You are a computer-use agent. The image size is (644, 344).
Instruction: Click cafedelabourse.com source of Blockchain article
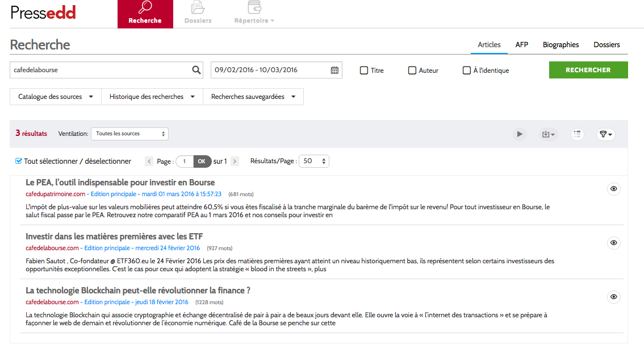[x=52, y=302]
